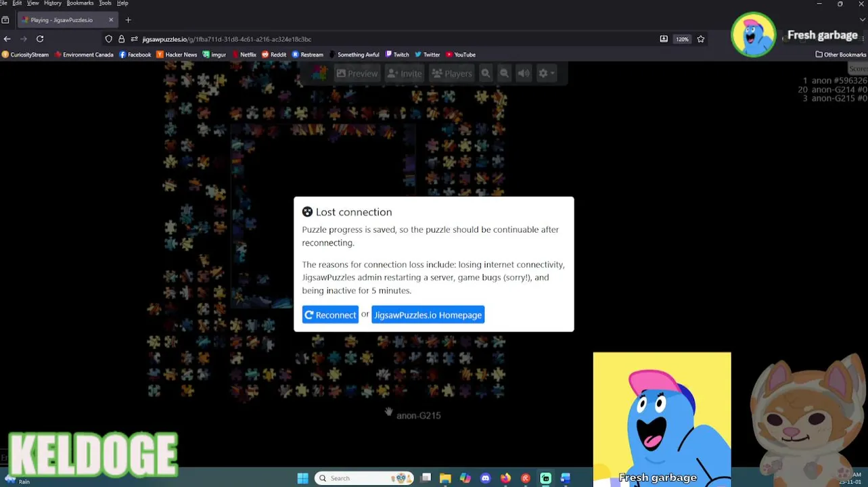Open Task View in the taskbar
868x487 pixels.
click(426, 478)
